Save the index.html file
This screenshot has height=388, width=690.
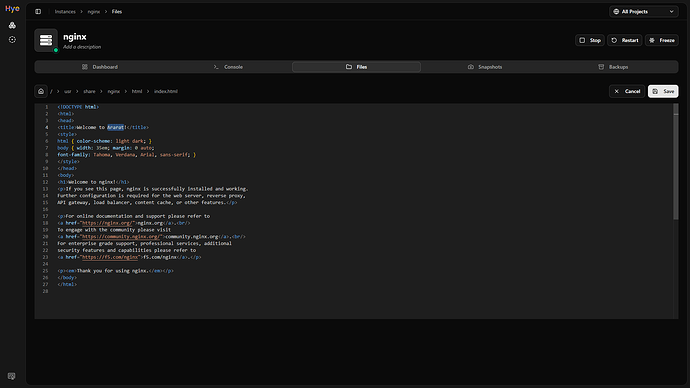[663, 91]
